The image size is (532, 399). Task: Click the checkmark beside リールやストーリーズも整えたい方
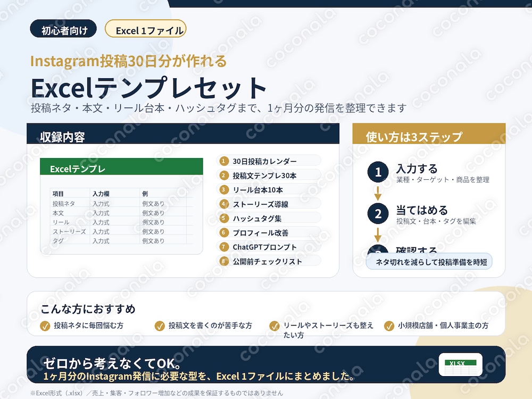[274, 326]
